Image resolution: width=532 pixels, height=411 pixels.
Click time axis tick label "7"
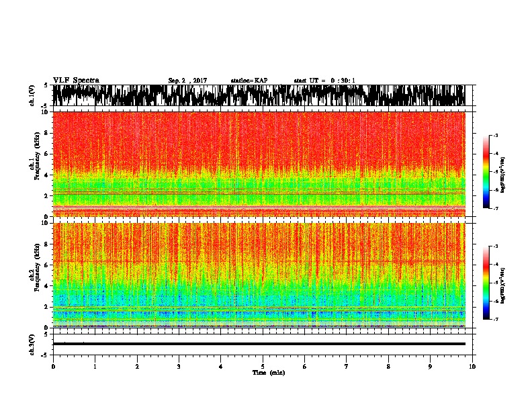347,367
